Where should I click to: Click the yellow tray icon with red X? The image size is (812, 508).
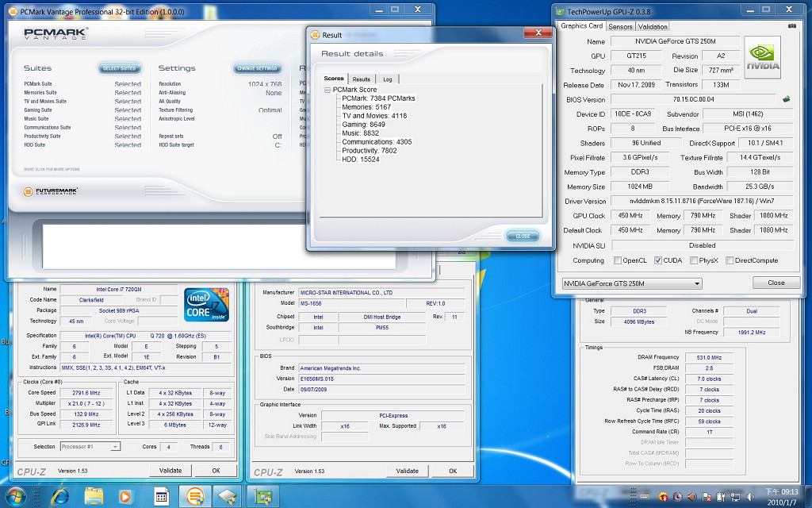[x=664, y=497]
